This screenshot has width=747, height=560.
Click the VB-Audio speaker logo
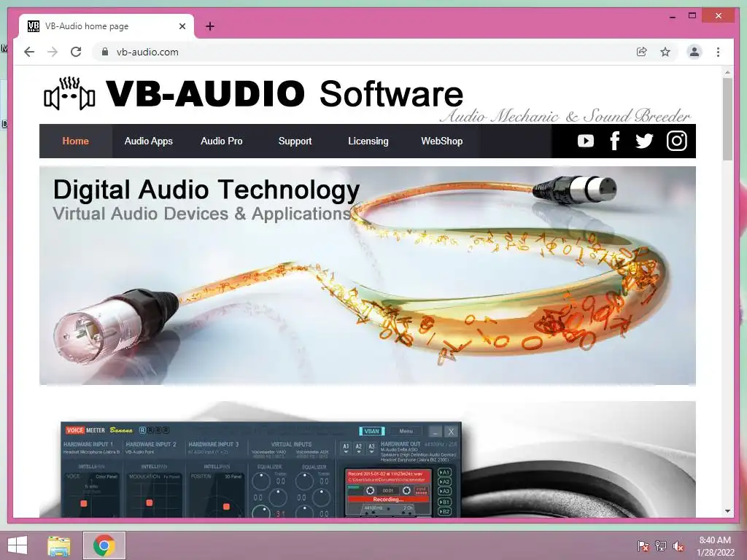click(69, 93)
